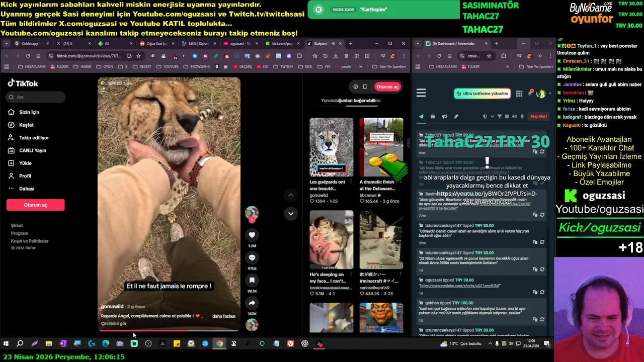Open taskbar clock showing 12:06

532,344
